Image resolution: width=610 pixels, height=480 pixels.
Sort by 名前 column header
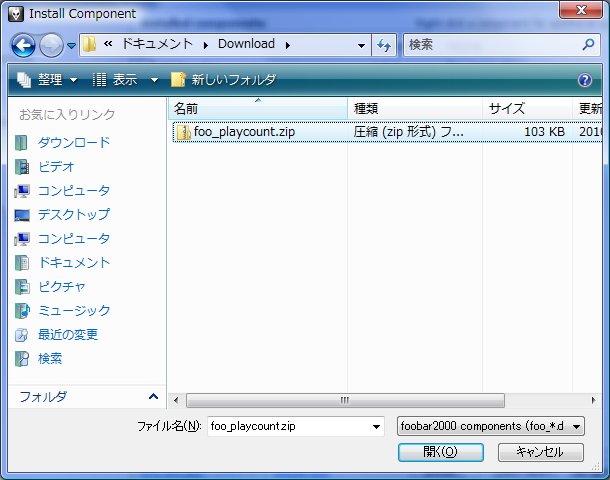[258, 108]
